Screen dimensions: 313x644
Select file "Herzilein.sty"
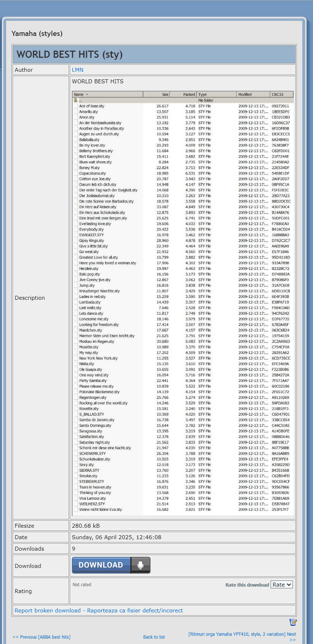[x=89, y=269]
